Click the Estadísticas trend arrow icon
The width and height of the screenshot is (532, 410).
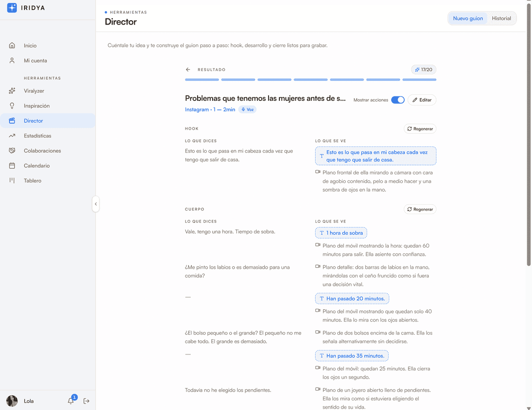tap(12, 136)
